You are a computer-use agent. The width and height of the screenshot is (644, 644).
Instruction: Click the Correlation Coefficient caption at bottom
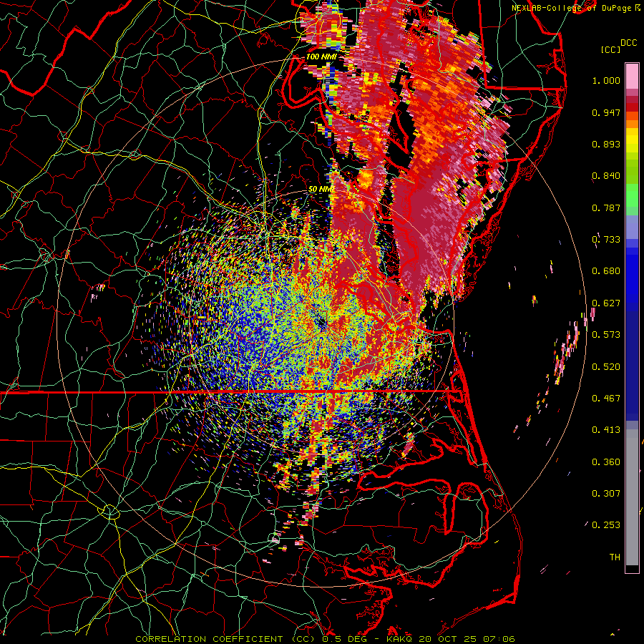coord(325,639)
